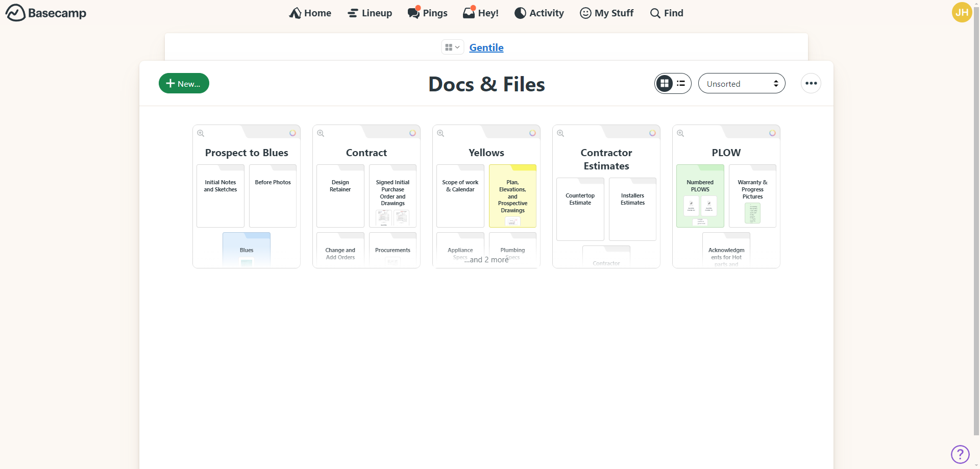The height and width of the screenshot is (469, 980).
Task: Open the Numbered PLOWS green folder
Action: click(700, 196)
